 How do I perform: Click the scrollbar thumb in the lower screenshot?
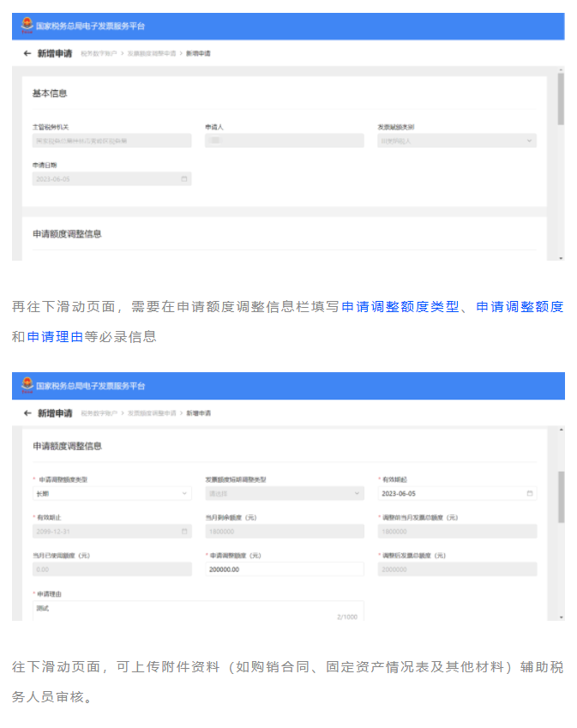click(561, 496)
